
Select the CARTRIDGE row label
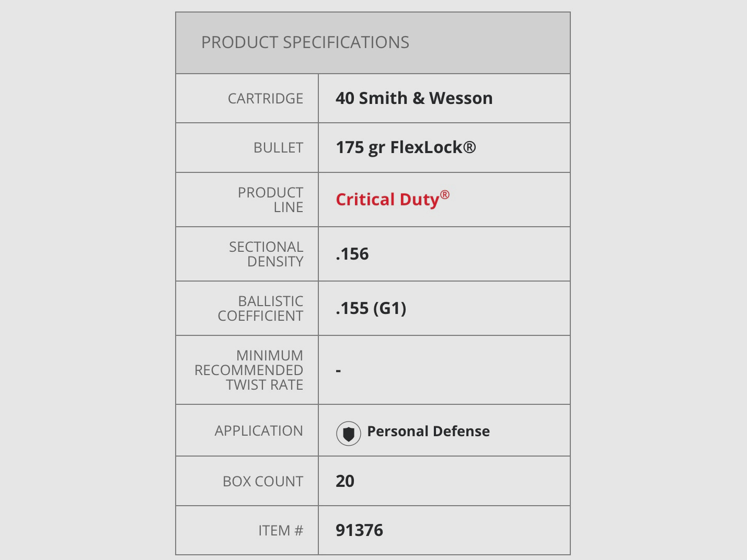point(266,98)
